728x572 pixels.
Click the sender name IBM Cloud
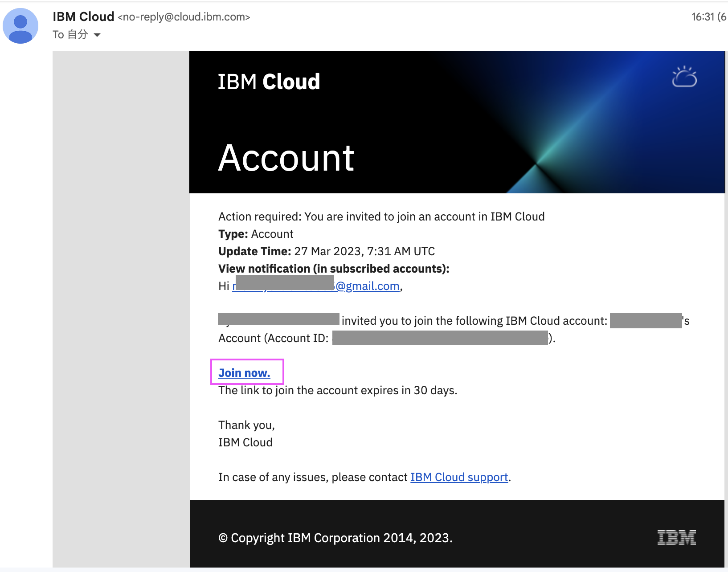[x=83, y=16]
